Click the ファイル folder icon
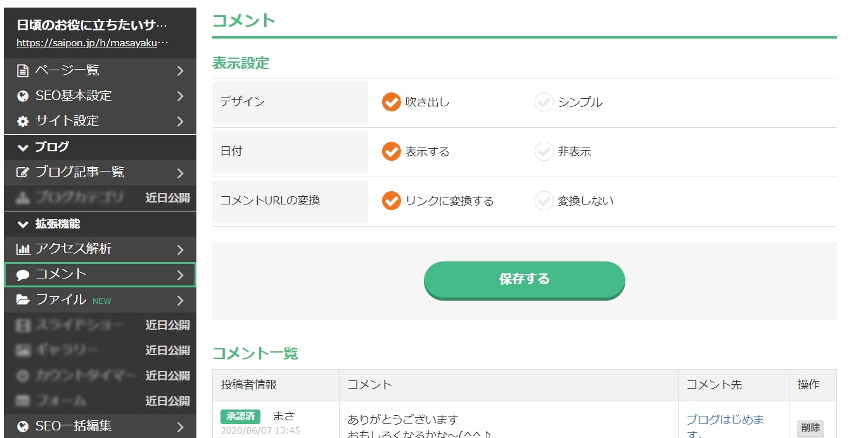The width and height of the screenshot is (868, 438). pos(23,300)
